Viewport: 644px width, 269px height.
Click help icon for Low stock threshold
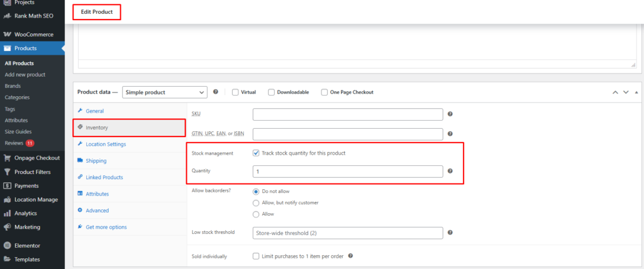pyautogui.click(x=450, y=233)
